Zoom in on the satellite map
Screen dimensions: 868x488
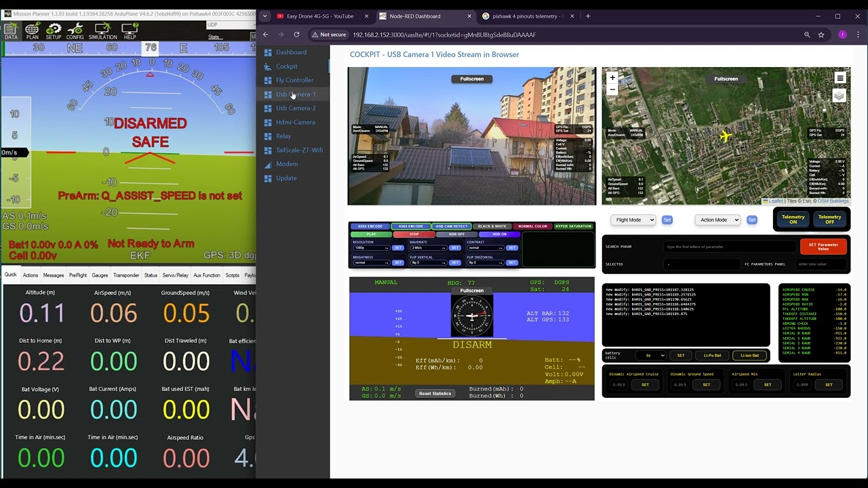[612, 77]
